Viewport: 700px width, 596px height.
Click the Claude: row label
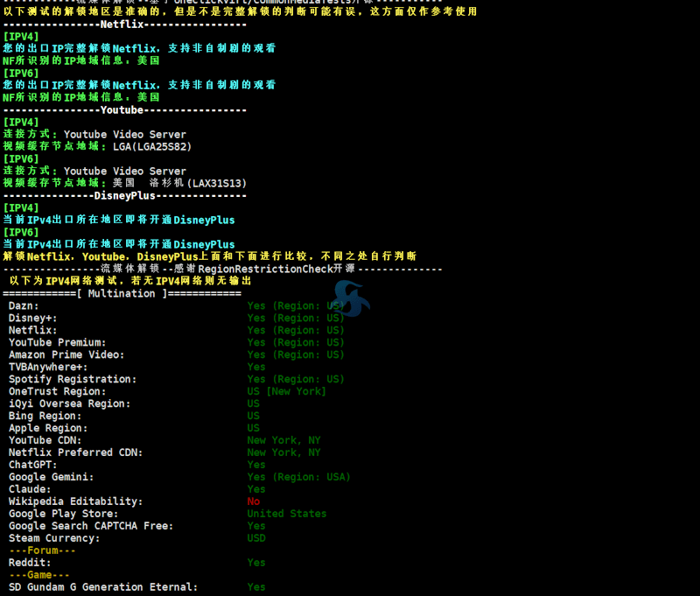[30, 489]
